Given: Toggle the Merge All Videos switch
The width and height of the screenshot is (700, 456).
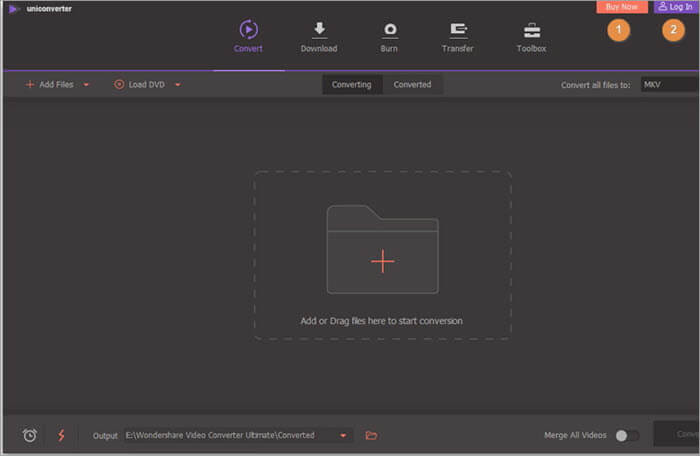Looking at the screenshot, I should (627, 435).
